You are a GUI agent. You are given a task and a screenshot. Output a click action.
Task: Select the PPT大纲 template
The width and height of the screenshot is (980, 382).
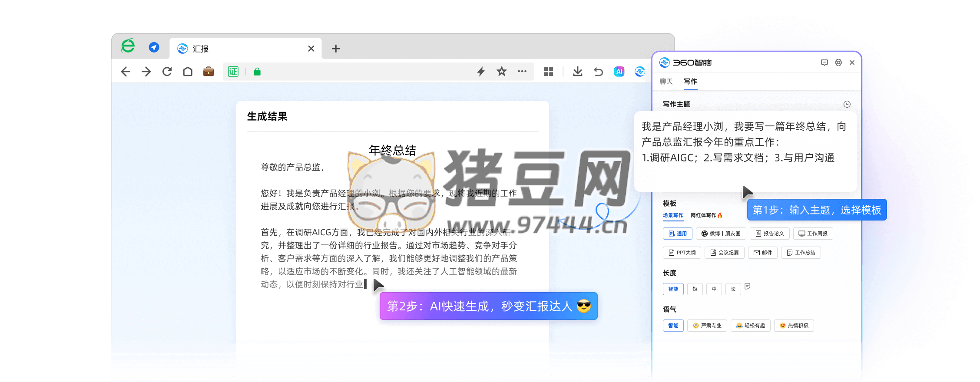(682, 253)
